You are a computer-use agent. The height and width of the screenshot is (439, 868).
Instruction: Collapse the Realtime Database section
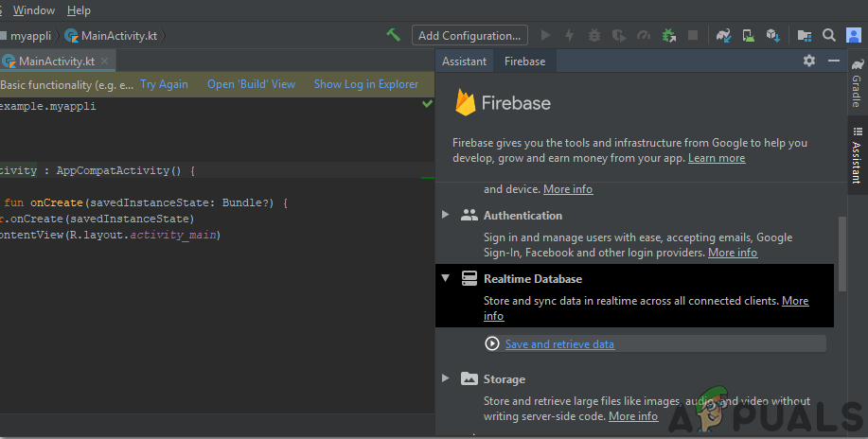[446, 279]
